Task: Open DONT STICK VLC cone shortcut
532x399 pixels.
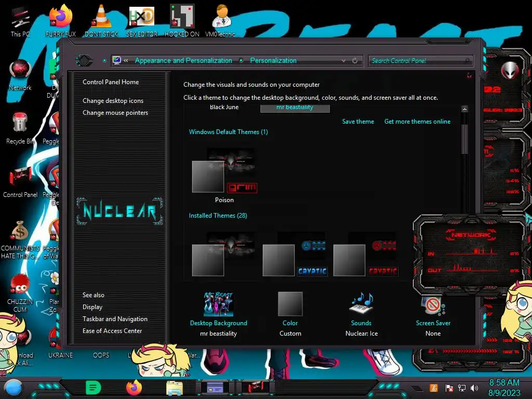Action: (101, 21)
